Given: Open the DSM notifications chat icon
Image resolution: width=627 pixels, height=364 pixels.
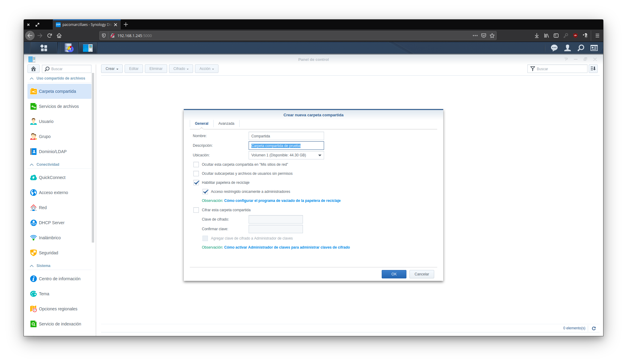Looking at the screenshot, I should [x=554, y=48].
